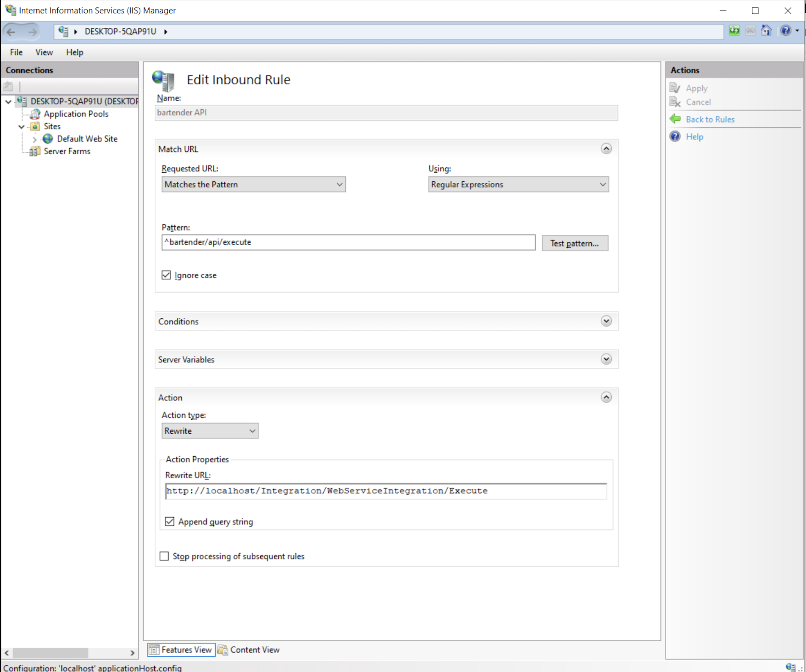Click the Back navigation arrow icon
806x672 pixels.
[11, 32]
